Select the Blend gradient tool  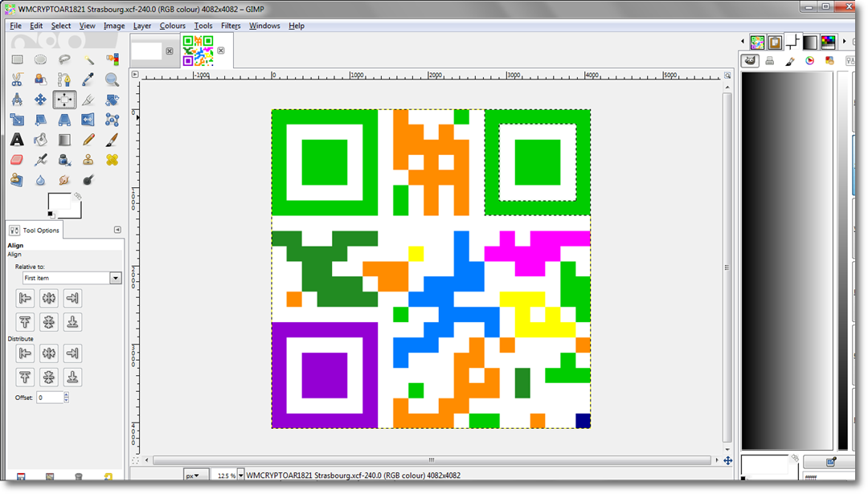[64, 140]
